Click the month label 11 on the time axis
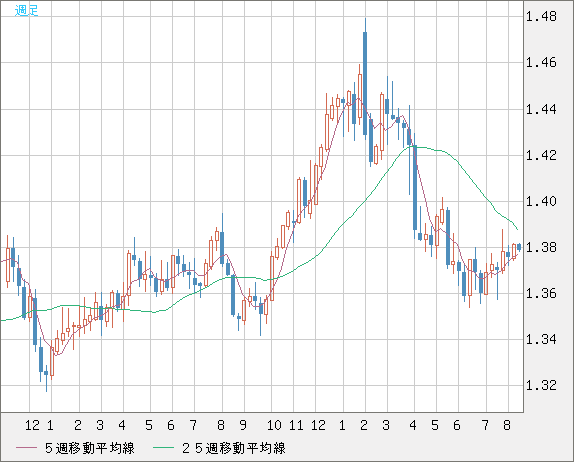The height and width of the screenshot is (462, 574). [x=296, y=425]
